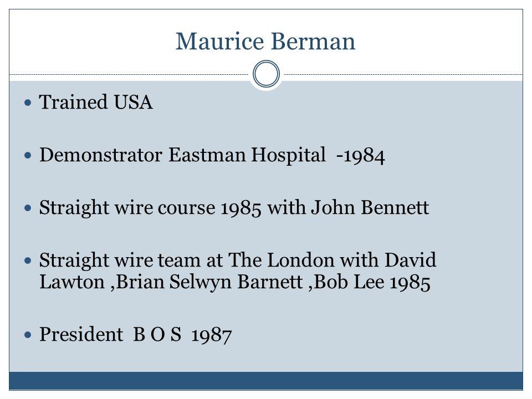The height and width of the screenshot is (399, 532).
Task: Click the circle ornament under the title
Action: point(267,74)
